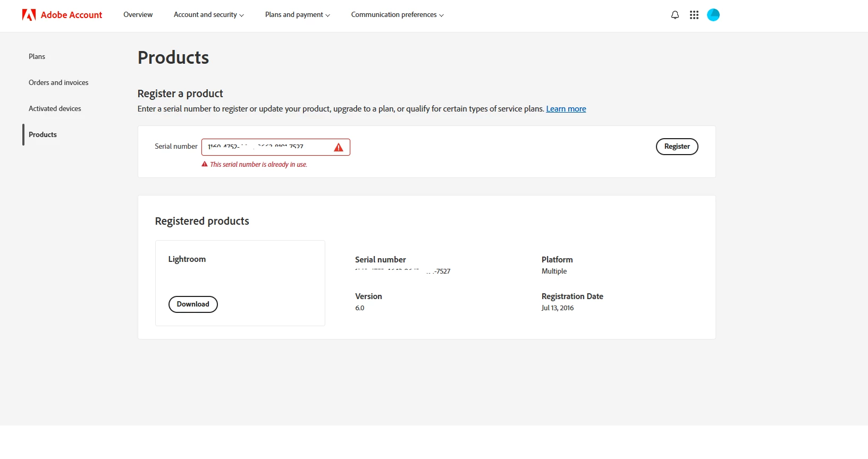Screen dimensions: 868x459
Task: Open the notifications bell
Action: pos(675,15)
